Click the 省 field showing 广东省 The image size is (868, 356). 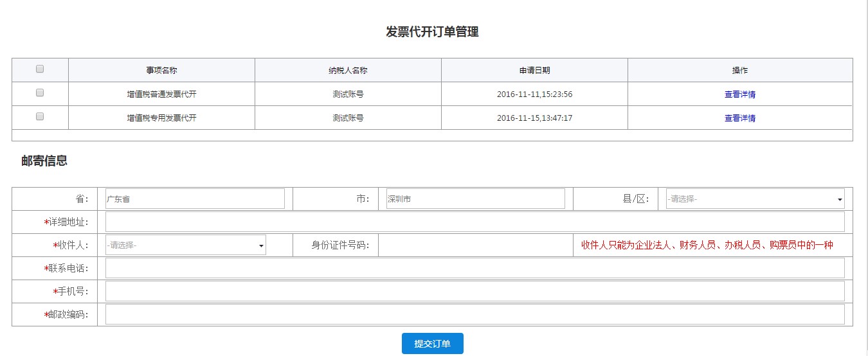pyautogui.click(x=195, y=199)
